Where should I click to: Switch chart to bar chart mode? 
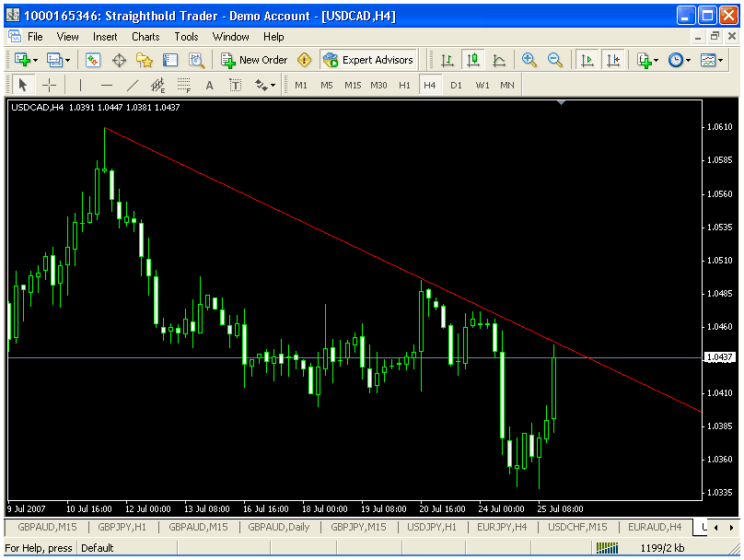point(448,60)
